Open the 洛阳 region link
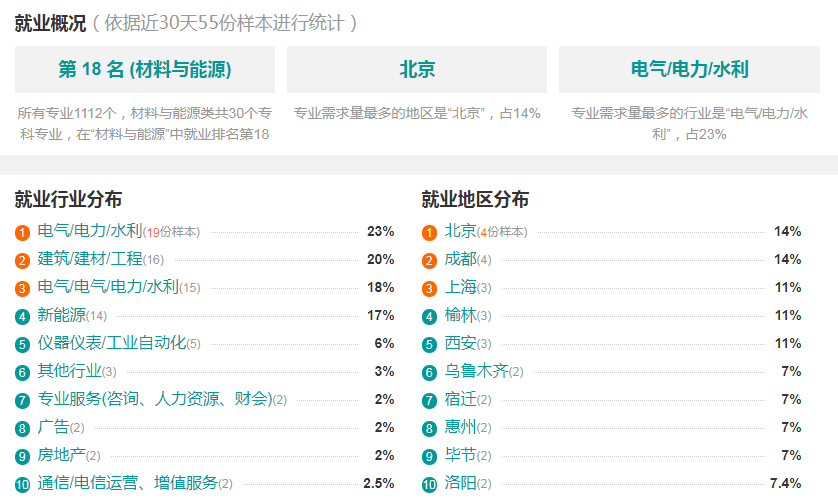Screen dimensions: 838x499 [x=460, y=483]
